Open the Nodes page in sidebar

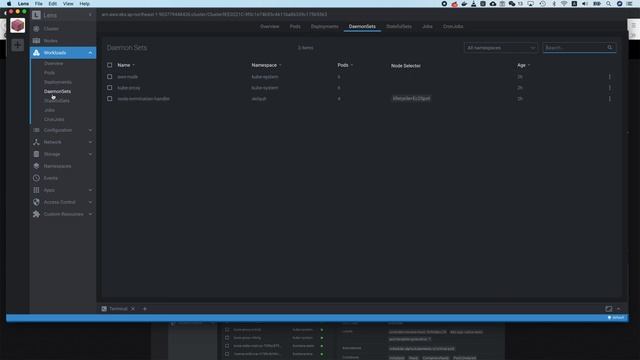pos(51,41)
